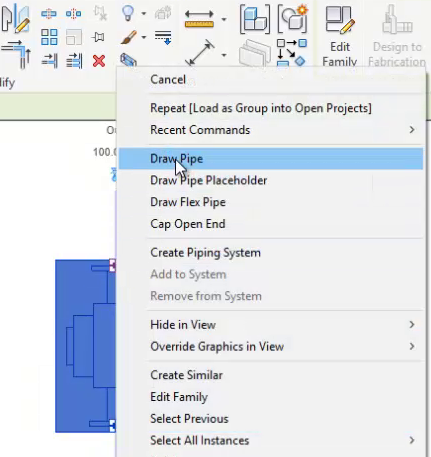This screenshot has width=431, height=457.
Task: Click the Create Similar shapes icon
Action: (292, 53)
